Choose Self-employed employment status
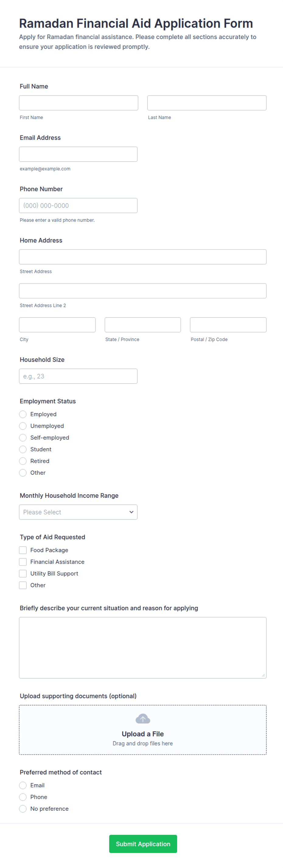This screenshot has height=868, width=283. pos(23,438)
